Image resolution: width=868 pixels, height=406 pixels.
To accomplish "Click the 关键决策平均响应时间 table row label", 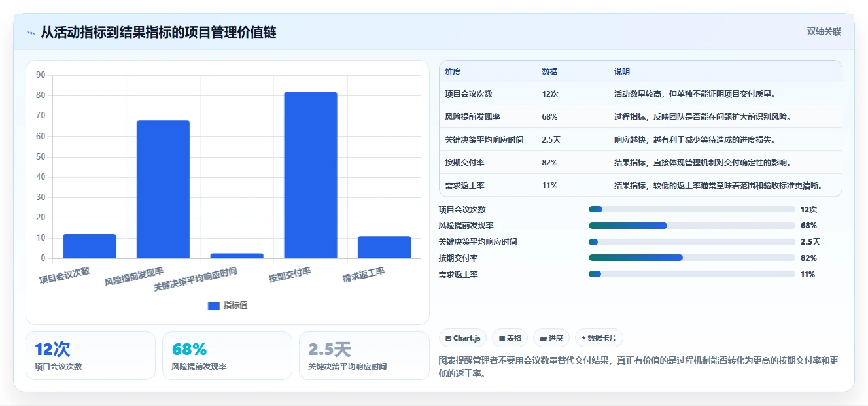I will (x=484, y=140).
